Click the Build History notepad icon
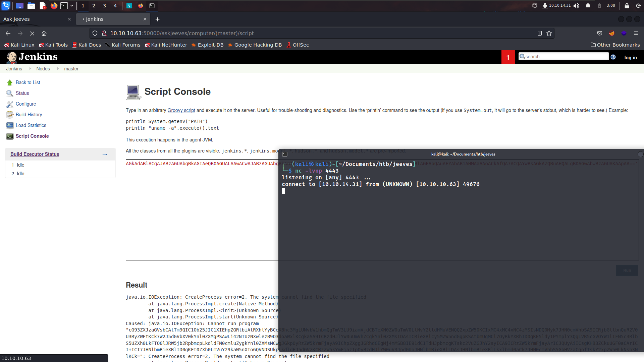 point(10,115)
